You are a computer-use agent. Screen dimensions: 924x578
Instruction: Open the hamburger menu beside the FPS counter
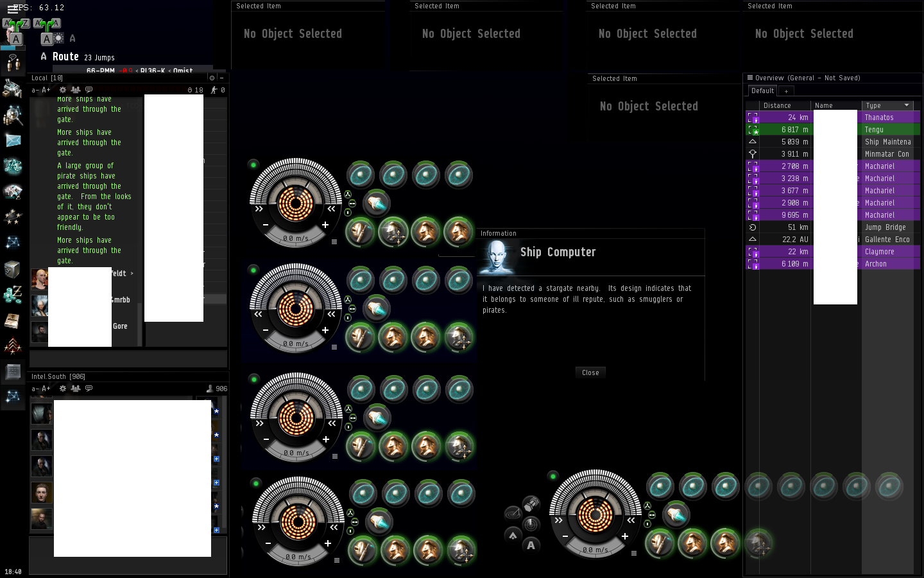pos(12,9)
